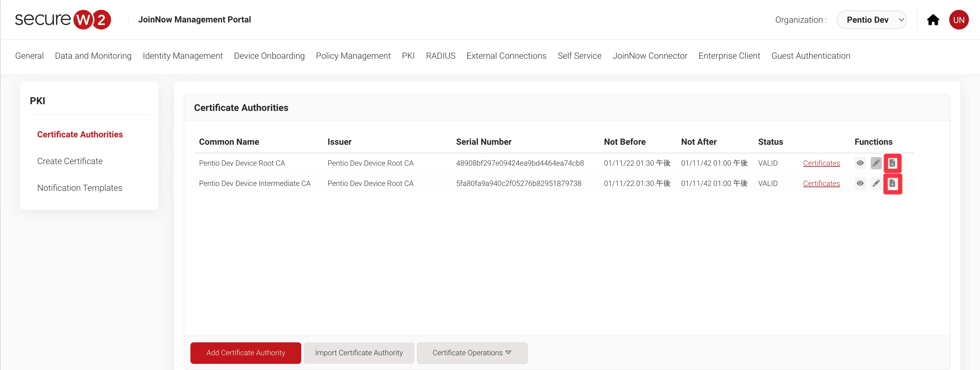Open Certificates link for Device Intermediate CA row
The height and width of the screenshot is (370, 980).
(x=821, y=183)
